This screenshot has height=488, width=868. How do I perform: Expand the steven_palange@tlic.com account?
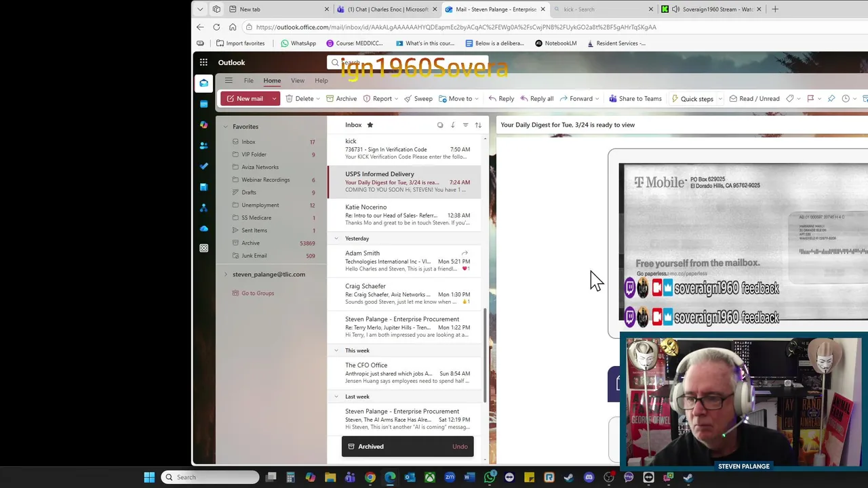226,274
